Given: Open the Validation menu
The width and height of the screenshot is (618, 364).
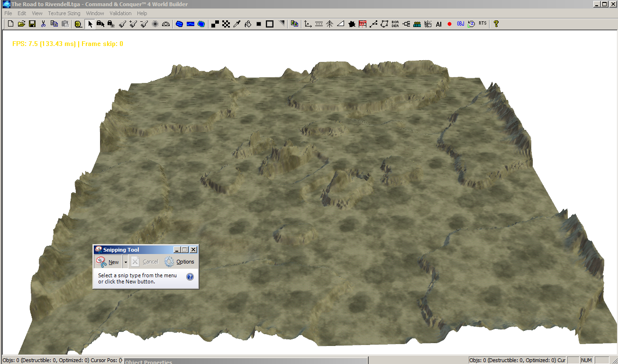Looking at the screenshot, I should (120, 13).
